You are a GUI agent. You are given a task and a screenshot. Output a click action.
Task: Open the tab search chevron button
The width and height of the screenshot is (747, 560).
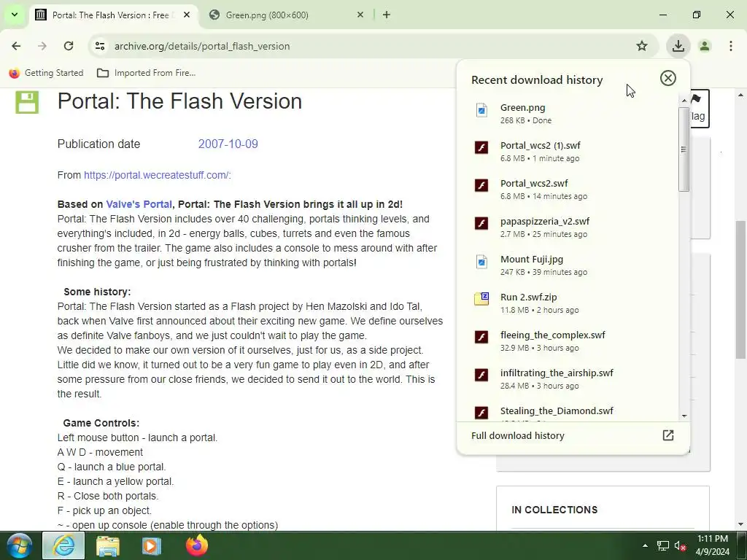(15, 15)
